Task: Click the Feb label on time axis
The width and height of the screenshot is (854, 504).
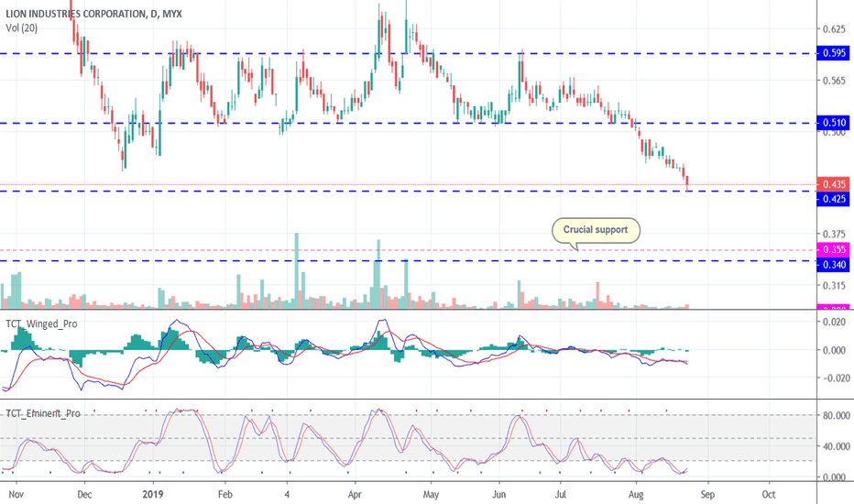Action: (x=224, y=494)
